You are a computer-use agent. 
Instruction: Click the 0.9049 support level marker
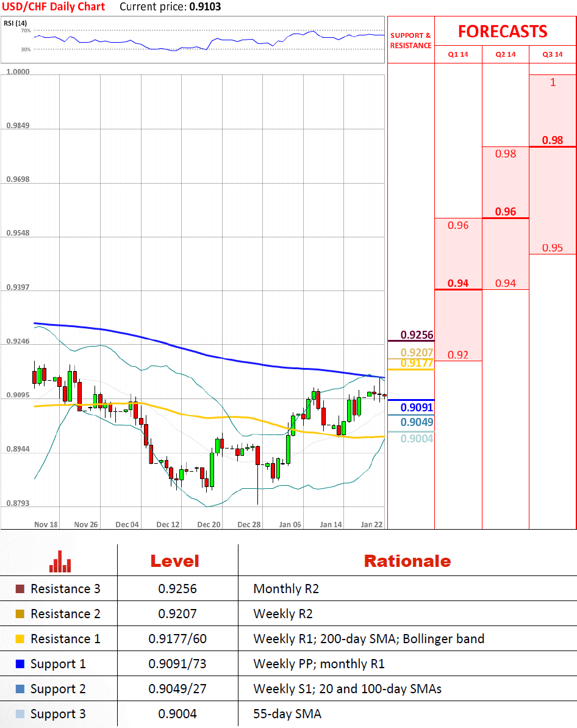(x=417, y=422)
